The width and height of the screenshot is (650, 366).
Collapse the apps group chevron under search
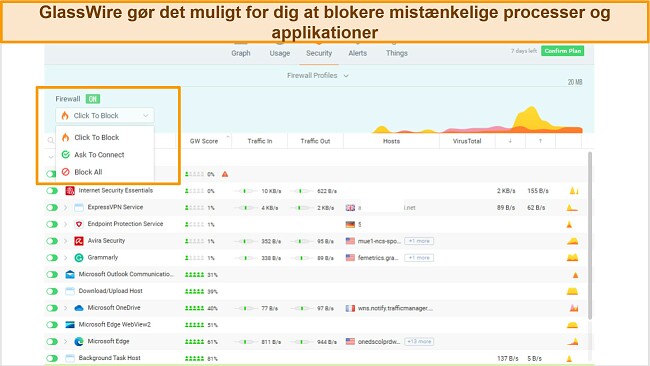(x=51, y=157)
